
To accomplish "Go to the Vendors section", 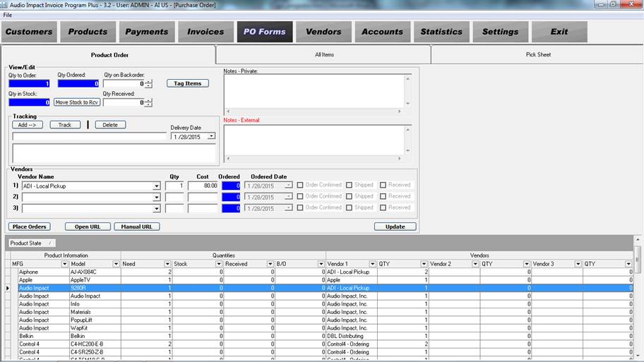I will click(323, 32).
